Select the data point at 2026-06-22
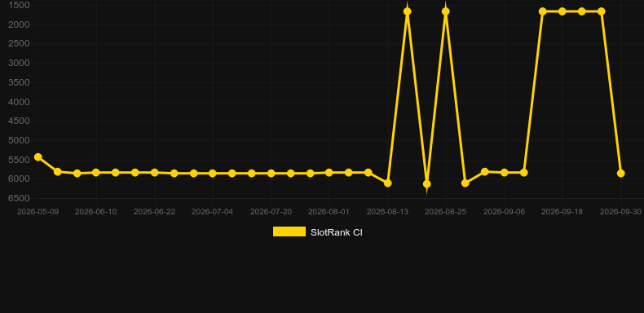 (154, 173)
